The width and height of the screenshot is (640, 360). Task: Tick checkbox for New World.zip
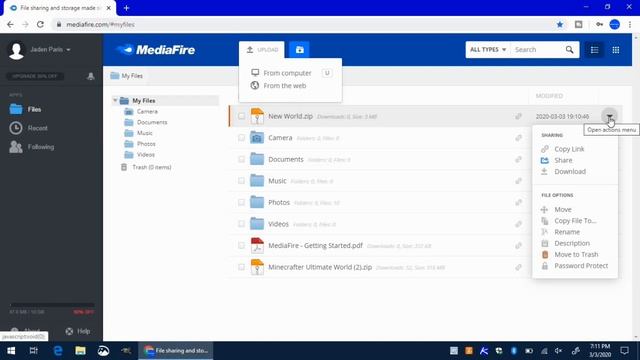(x=241, y=116)
